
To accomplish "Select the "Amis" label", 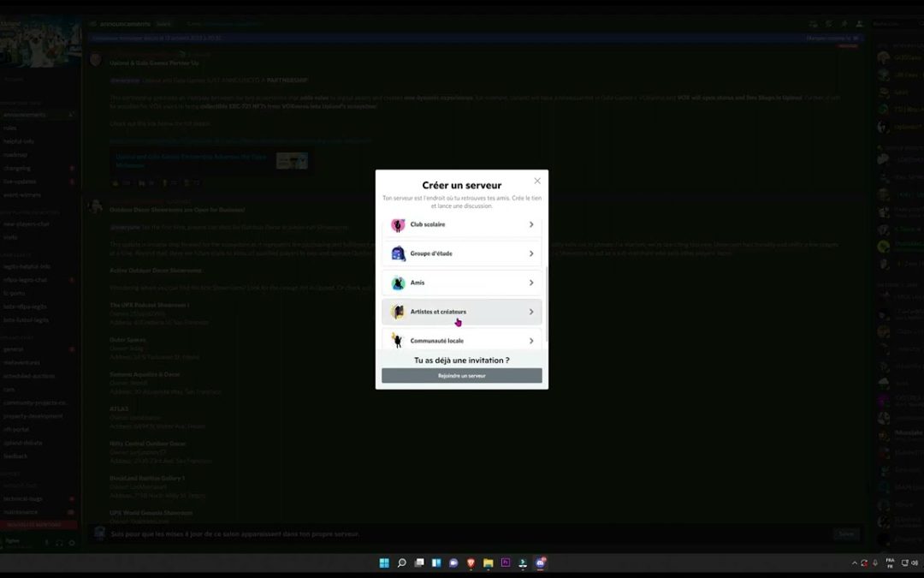I will click(x=418, y=283).
